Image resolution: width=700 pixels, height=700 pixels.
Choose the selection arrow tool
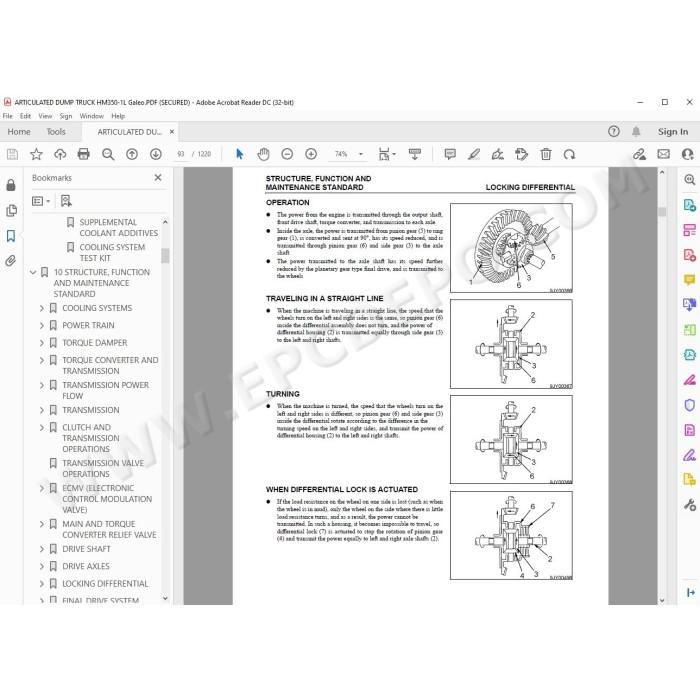tap(240, 154)
